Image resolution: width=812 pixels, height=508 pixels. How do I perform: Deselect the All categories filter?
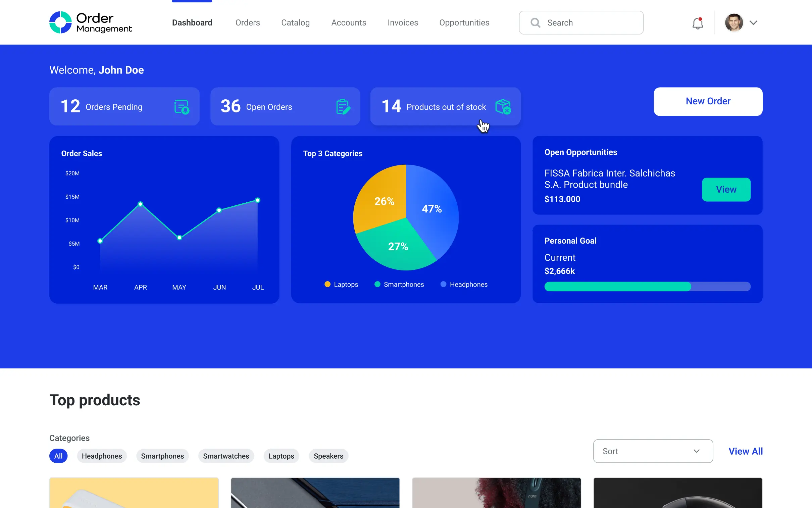[x=58, y=456]
